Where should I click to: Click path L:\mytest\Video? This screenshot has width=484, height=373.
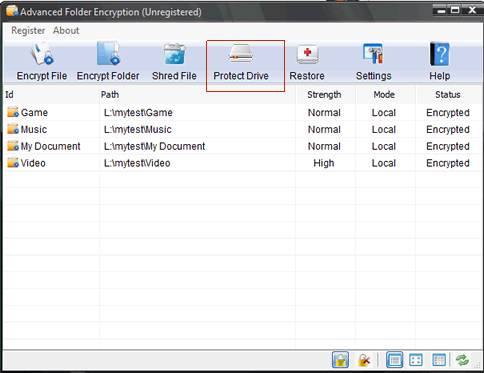coord(137,163)
